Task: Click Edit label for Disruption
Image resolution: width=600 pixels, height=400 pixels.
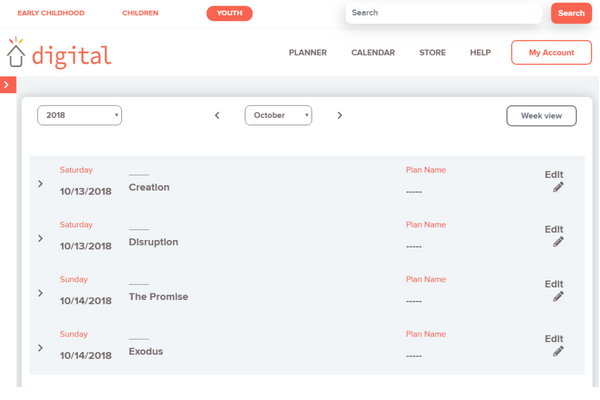Action: (x=554, y=229)
